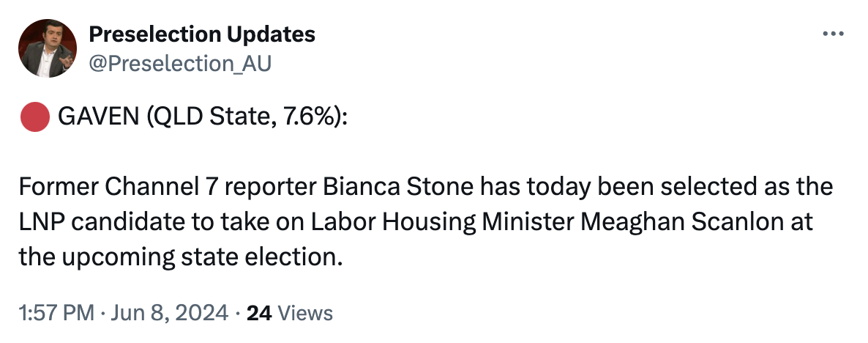Open the Preselection Updates profile avatar
Image resolution: width=868 pixels, height=343 pixels.
pyautogui.click(x=48, y=48)
